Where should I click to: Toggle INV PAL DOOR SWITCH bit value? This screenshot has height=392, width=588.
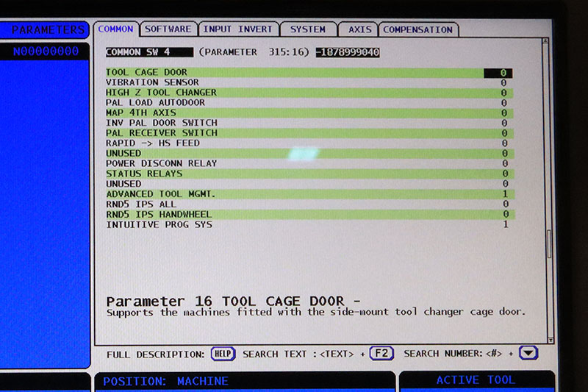(504, 123)
